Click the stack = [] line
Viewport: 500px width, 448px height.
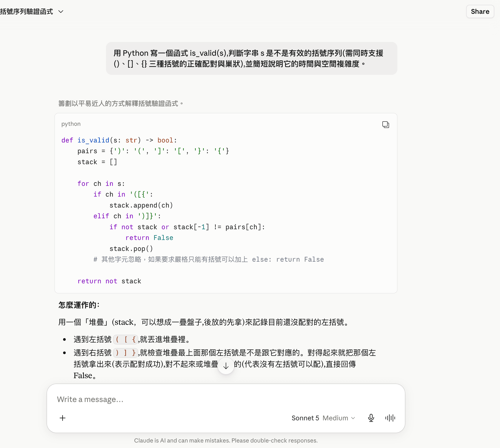click(97, 162)
